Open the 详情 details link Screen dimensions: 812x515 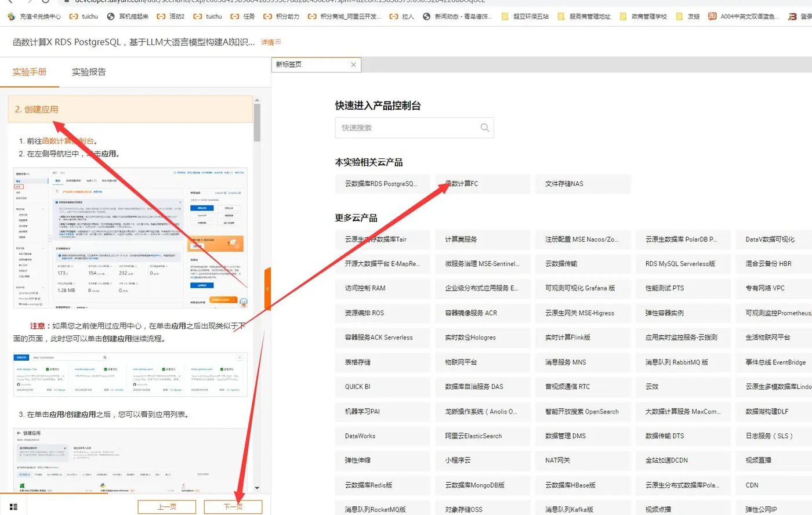point(271,42)
